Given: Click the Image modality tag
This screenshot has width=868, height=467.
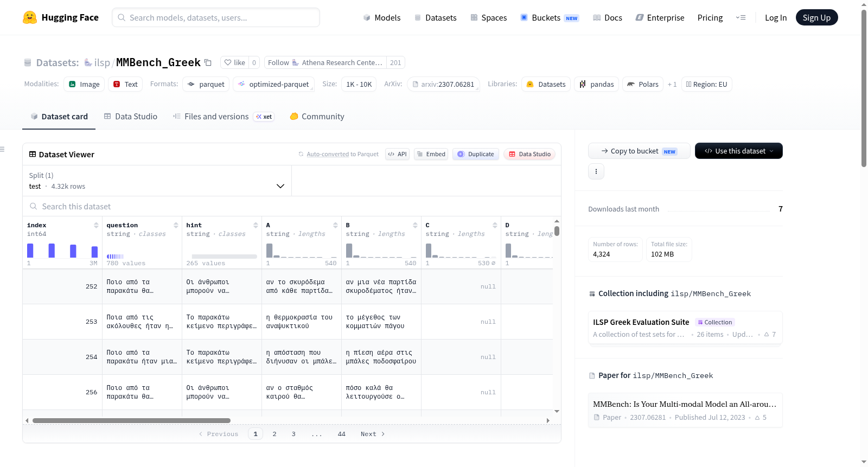Looking at the screenshot, I should [84, 84].
